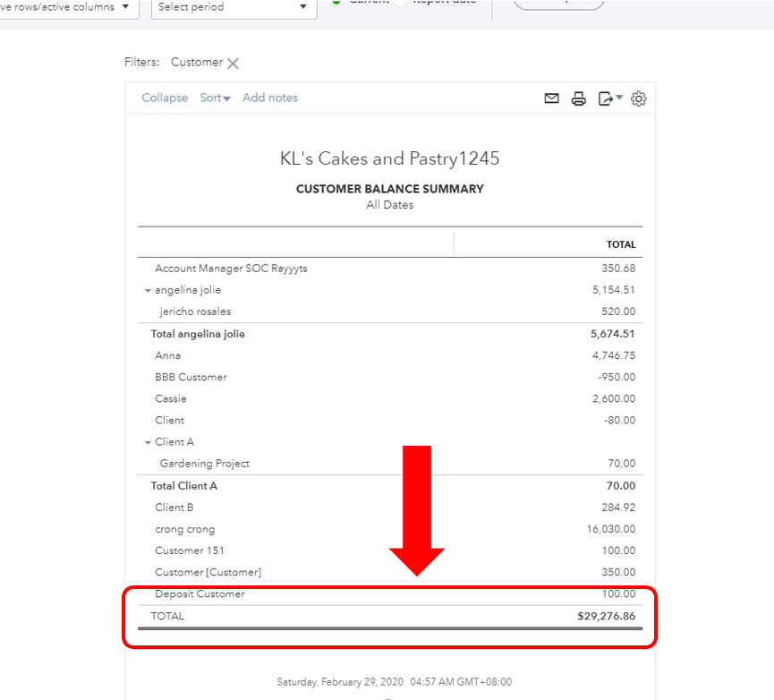Image resolution: width=774 pixels, height=700 pixels.
Task: Open the Select period dropdown
Action: coord(234,9)
